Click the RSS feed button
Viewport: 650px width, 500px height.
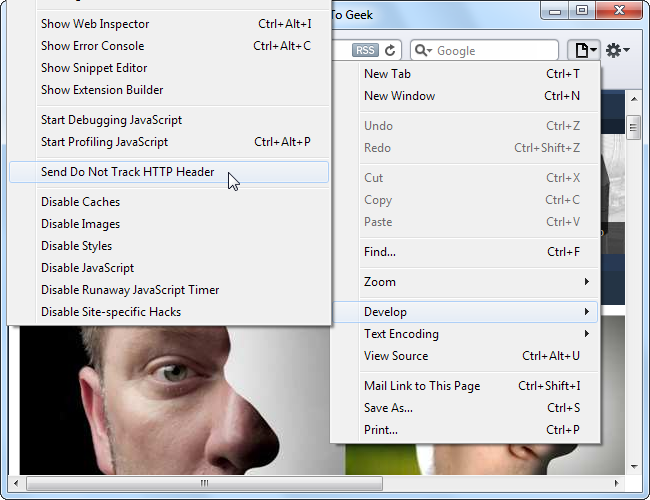(x=364, y=50)
